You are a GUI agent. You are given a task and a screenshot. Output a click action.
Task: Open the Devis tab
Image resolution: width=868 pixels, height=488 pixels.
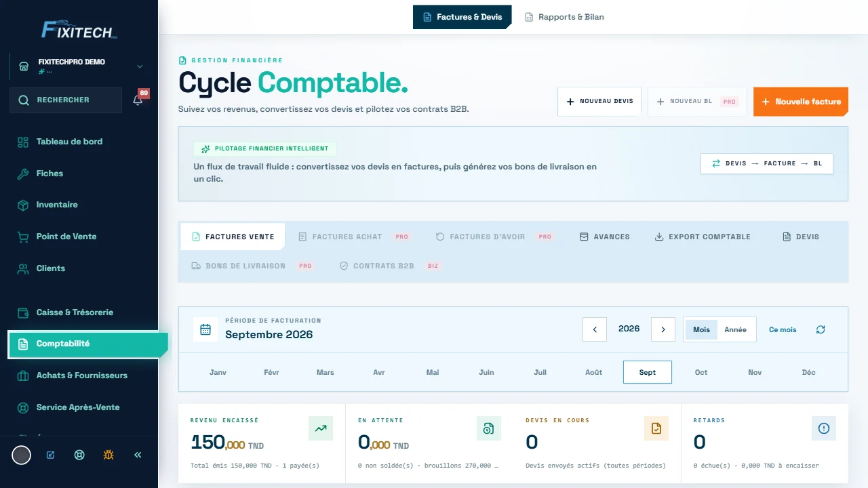[801, 237]
